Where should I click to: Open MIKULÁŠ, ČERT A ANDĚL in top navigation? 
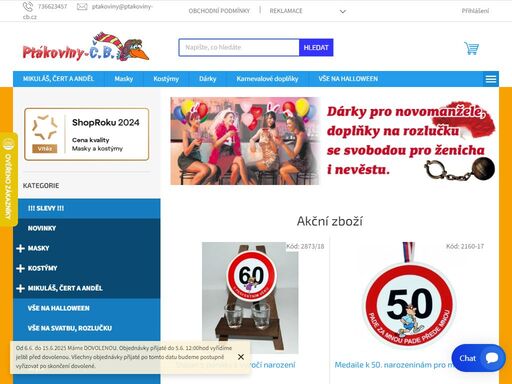58,79
